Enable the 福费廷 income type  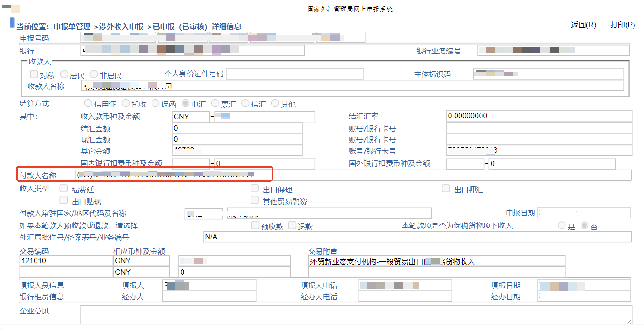point(63,188)
